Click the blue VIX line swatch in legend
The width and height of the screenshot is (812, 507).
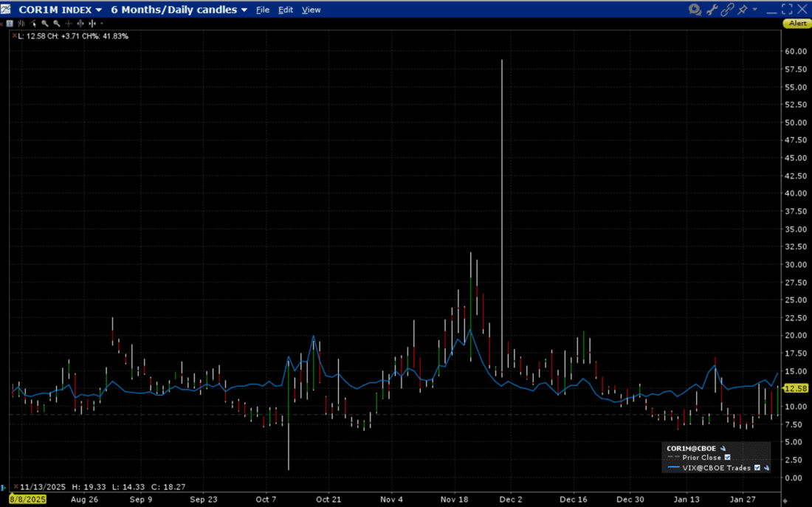pos(672,468)
